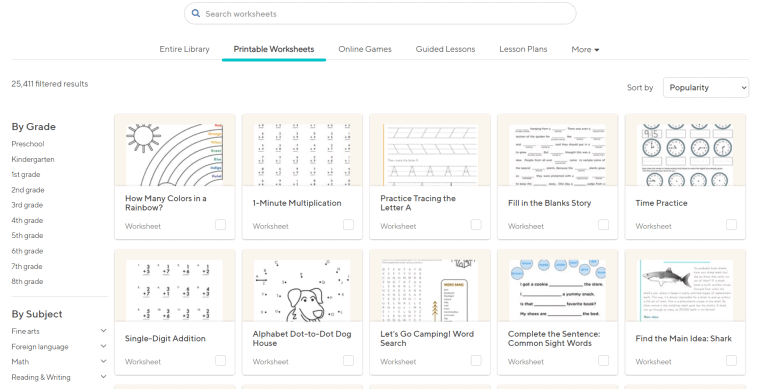This screenshot has width=768, height=389.
Task: Click Let's Go Camping! Word Search title
Action: coord(427,339)
